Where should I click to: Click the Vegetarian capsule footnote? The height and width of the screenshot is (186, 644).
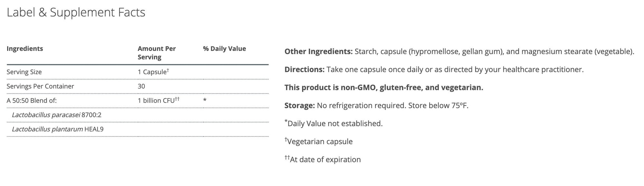click(x=319, y=142)
